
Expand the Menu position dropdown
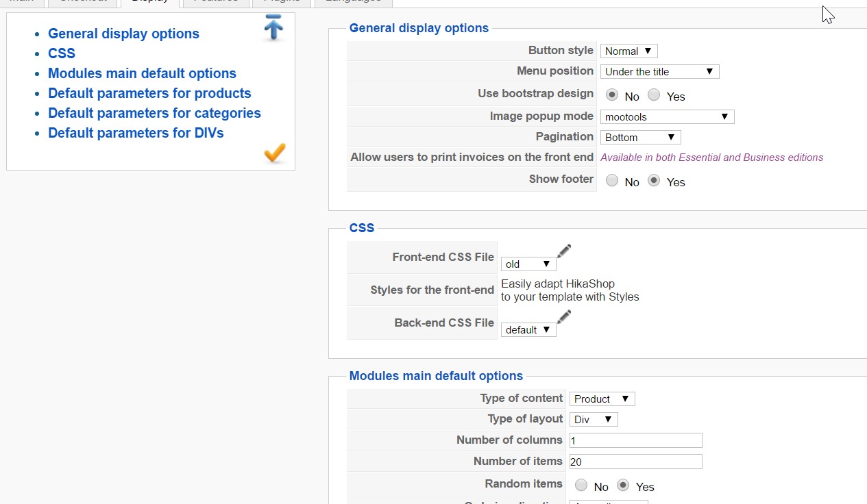point(659,72)
